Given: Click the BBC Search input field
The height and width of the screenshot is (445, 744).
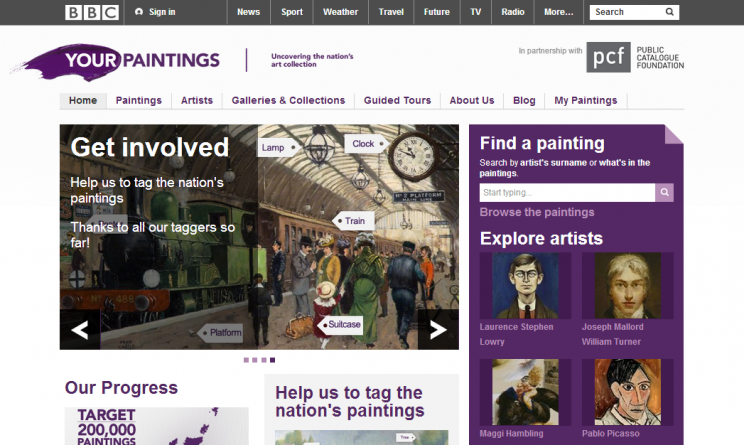Looking at the screenshot, I should click(x=627, y=12).
